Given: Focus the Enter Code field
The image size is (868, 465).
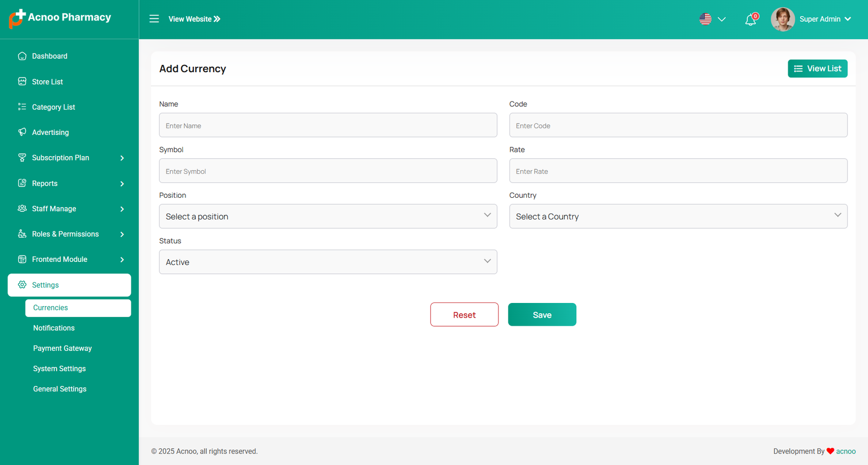Looking at the screenshot, I should (678, 125).
